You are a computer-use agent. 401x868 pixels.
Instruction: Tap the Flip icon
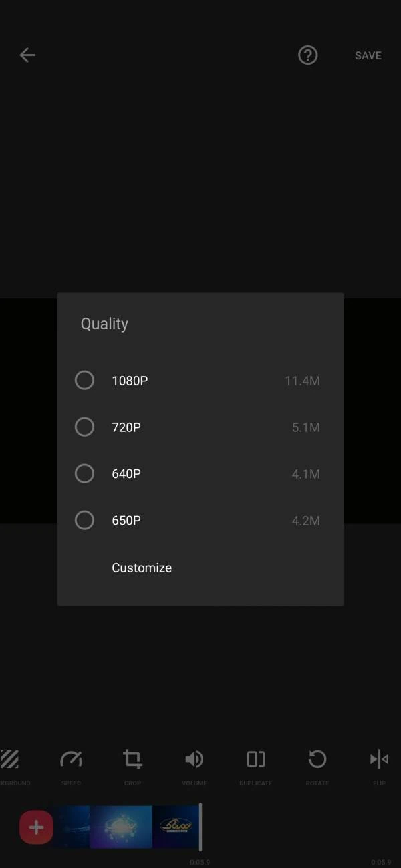379,759
